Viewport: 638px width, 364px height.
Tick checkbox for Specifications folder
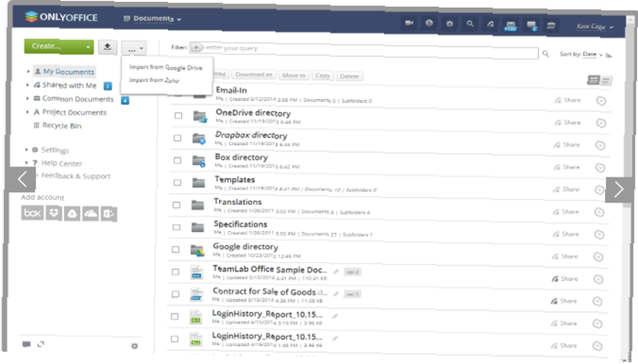177,228
